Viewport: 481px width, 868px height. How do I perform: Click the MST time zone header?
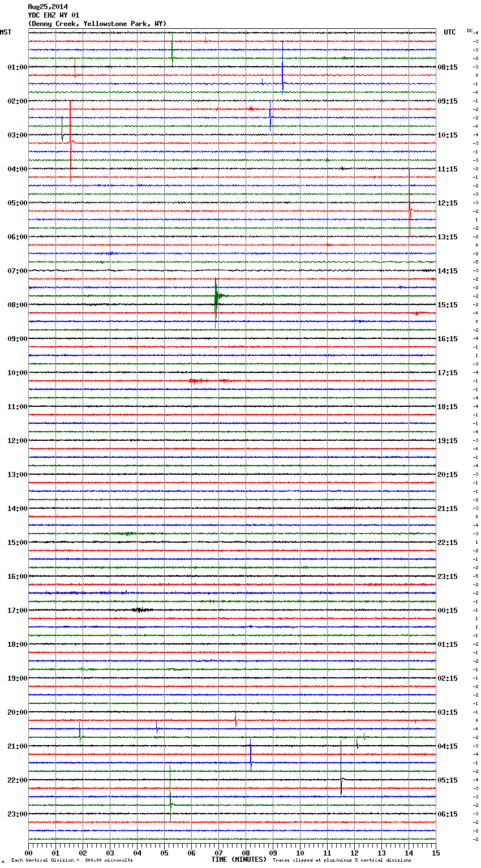point(6,32)
